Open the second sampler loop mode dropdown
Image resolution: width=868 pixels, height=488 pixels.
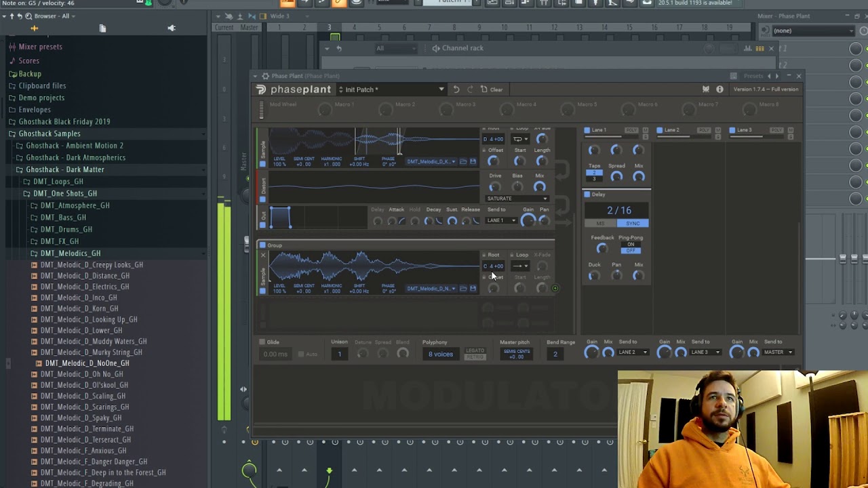point(520,266)
